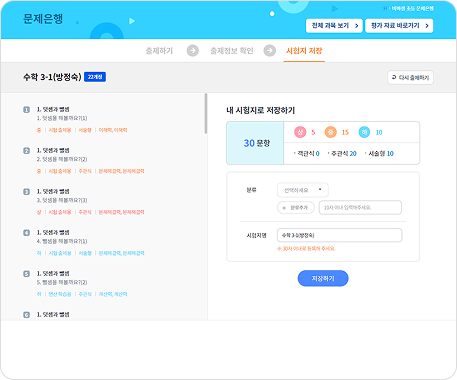Click arrow icon after 출제하기 step
Image resolution: width=457 pixels, height=380 pixels.
(x=193, y=51)
